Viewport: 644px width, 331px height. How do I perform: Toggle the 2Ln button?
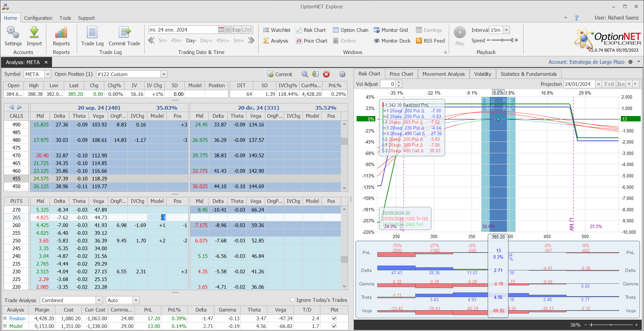[621, 84]
